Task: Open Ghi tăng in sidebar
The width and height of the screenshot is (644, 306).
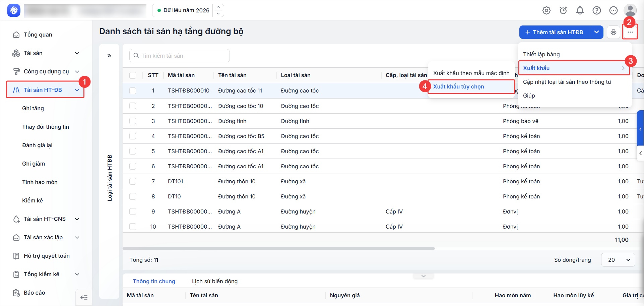Action: point(33,108)
